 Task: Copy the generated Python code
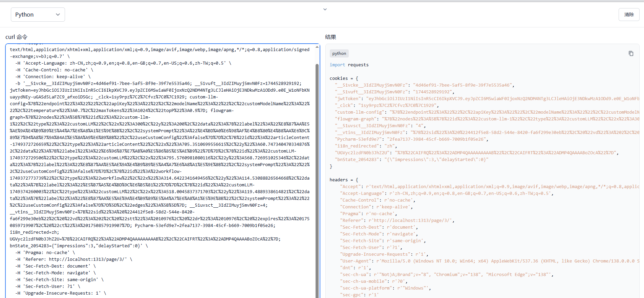pyautogui.click(x=631, y=53)
